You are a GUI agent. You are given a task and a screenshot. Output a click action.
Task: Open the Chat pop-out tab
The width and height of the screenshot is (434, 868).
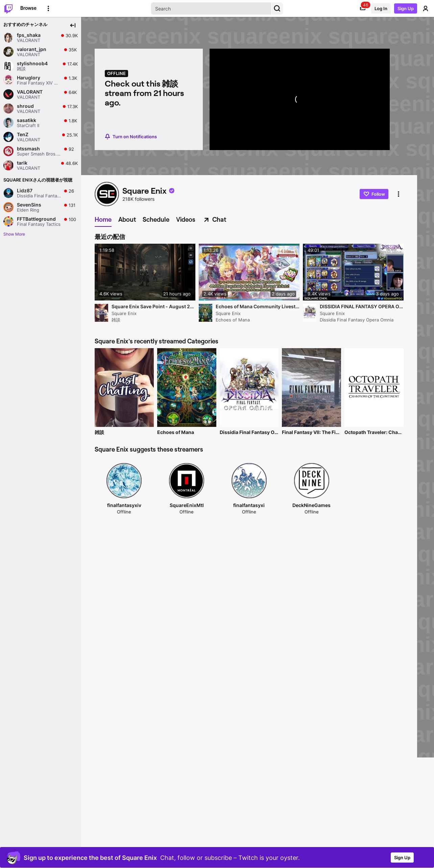click(x=215, y=220)
